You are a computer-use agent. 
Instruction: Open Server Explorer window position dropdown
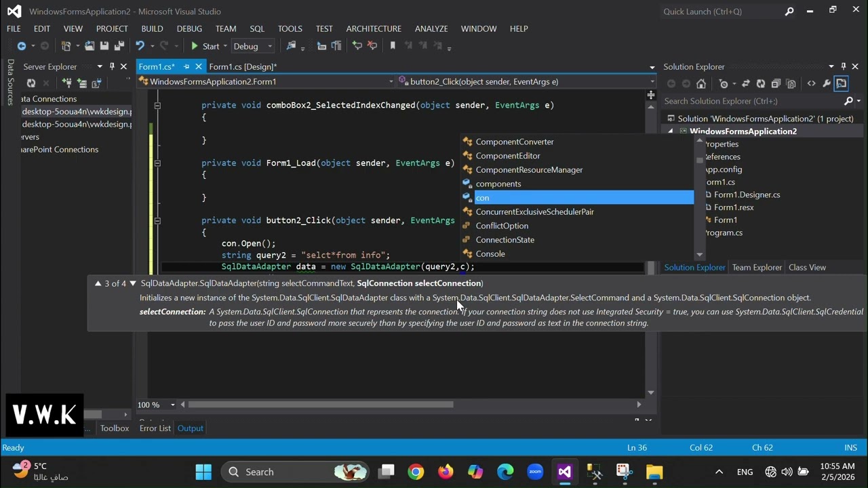[x=100, y=66]
